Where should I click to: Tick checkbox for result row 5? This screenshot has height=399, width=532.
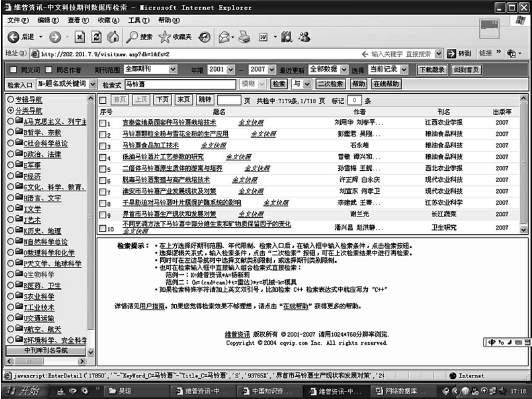[x=102, y=169]
